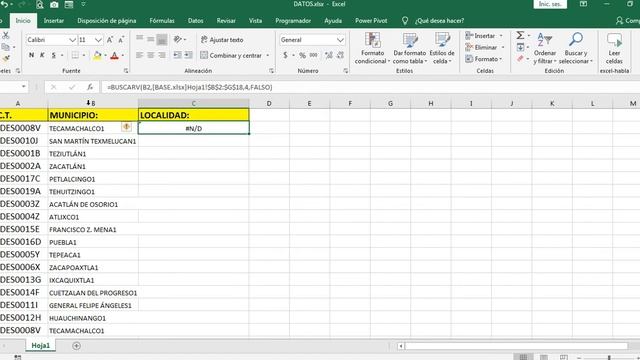
Task: Decrease decimal places
Action: click(340, 55)
